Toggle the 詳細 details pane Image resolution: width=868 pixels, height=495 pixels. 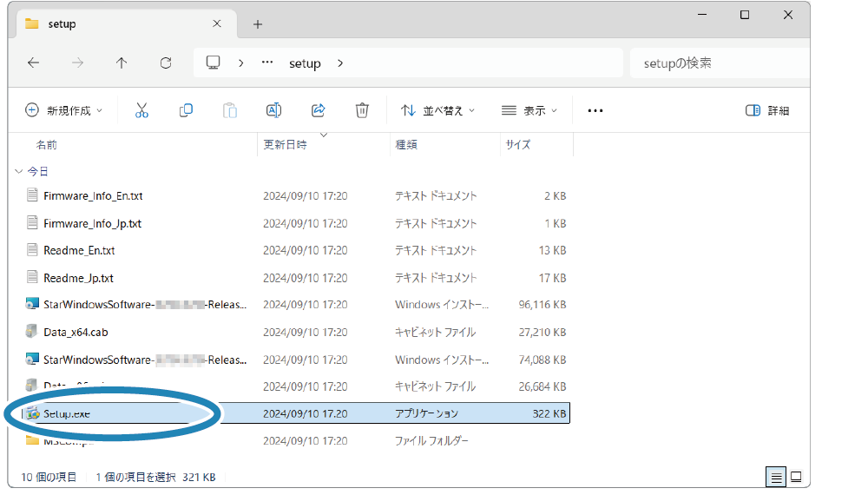tap(767, 110)
